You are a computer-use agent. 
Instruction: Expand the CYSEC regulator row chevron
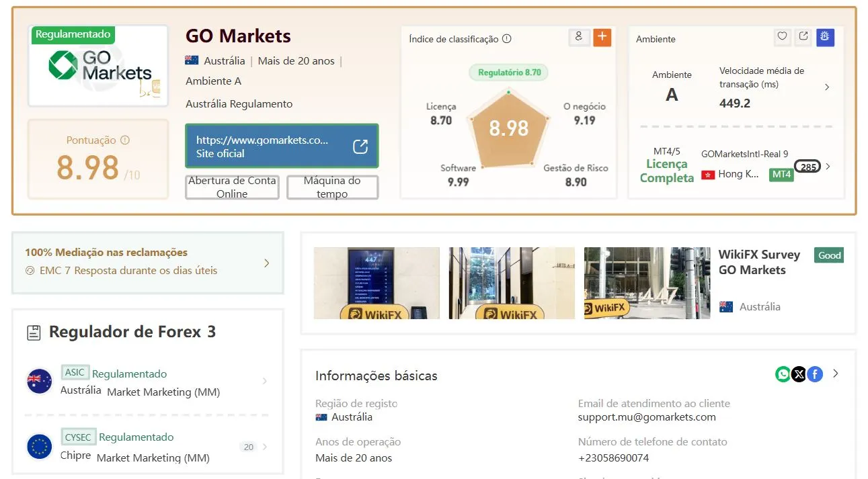(265, 447)
